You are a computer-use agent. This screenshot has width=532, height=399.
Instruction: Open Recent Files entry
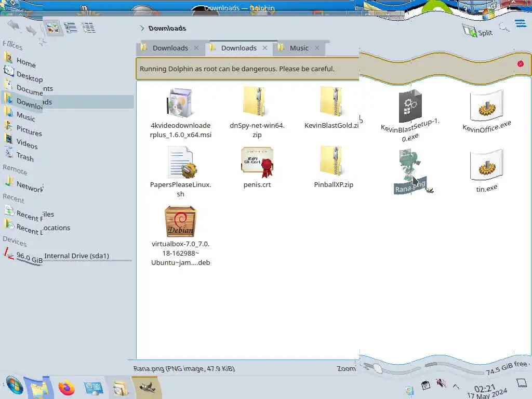point(29,215)
